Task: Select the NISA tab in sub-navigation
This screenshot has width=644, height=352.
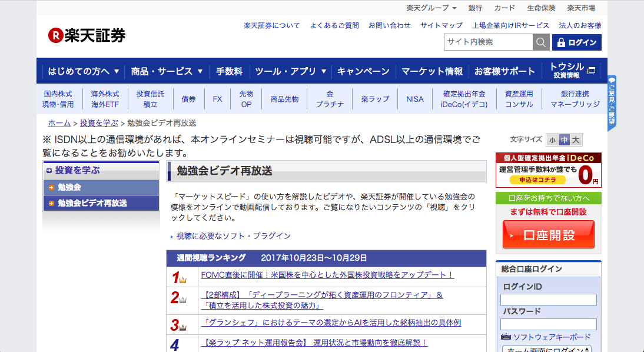Action: (x=414, y=99)
